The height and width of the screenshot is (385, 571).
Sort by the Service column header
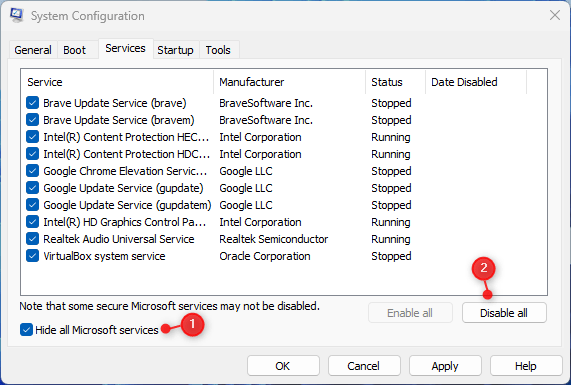[117, 82]
